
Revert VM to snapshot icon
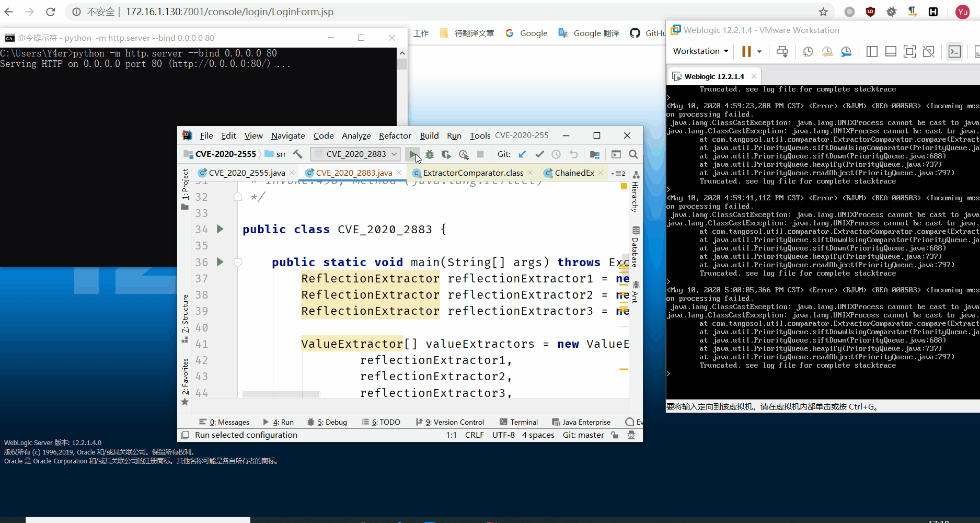click(x=827, y=51)
